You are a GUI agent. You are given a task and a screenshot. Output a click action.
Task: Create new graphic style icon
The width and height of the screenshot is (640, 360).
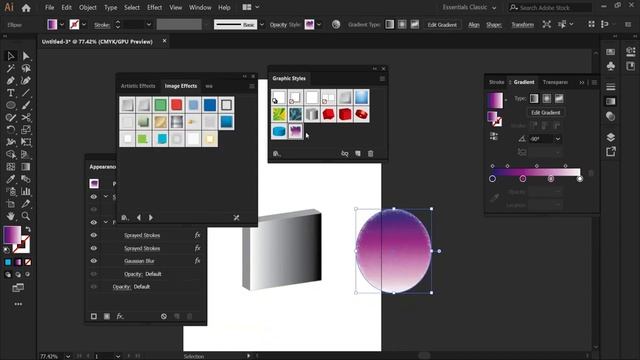[x=358, y=153]
